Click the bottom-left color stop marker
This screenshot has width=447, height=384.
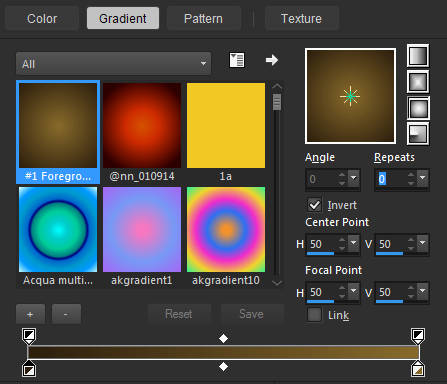29,368
